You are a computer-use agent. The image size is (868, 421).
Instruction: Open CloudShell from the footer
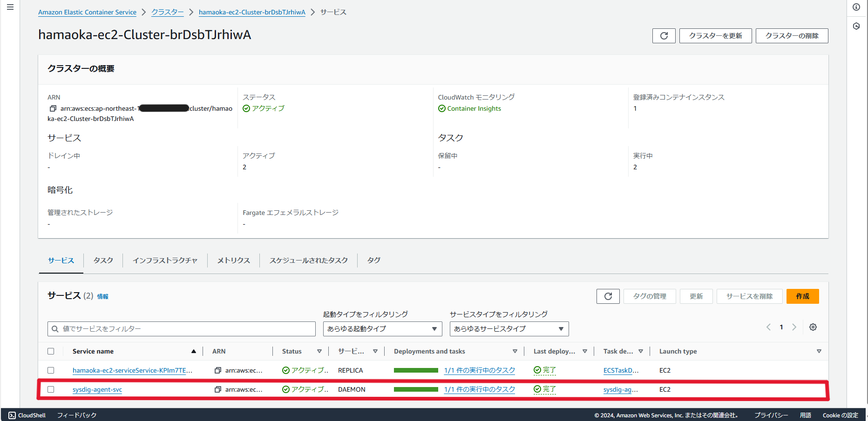(x=27, y=415)
